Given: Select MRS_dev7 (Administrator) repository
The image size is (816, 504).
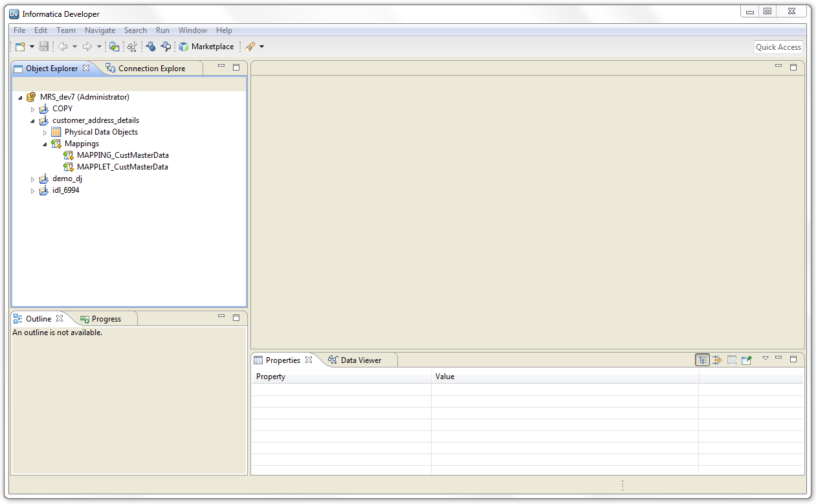Looking at the screenshot, I should pyautogui.click(x=84, y=97).
